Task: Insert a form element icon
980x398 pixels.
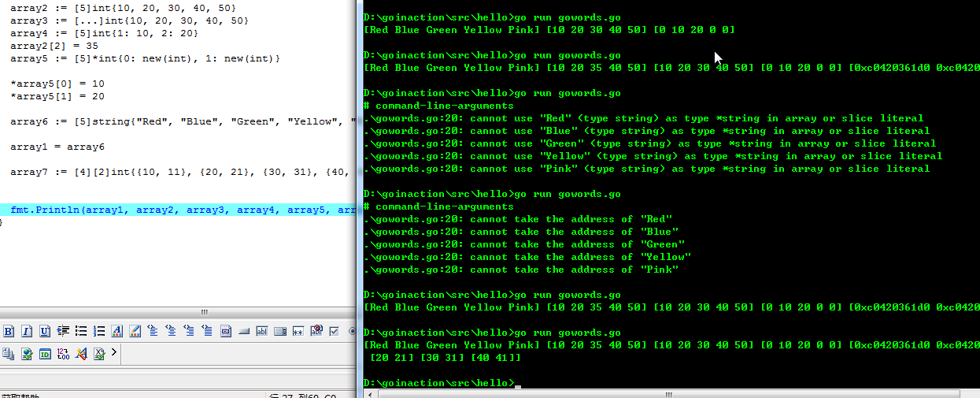Action: (x=226, y=331)
